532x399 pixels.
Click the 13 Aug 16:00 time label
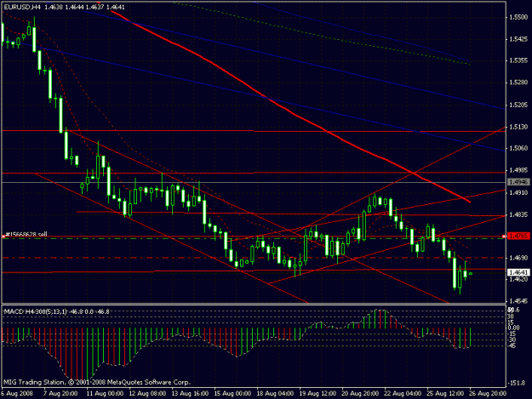coord(190,393)
